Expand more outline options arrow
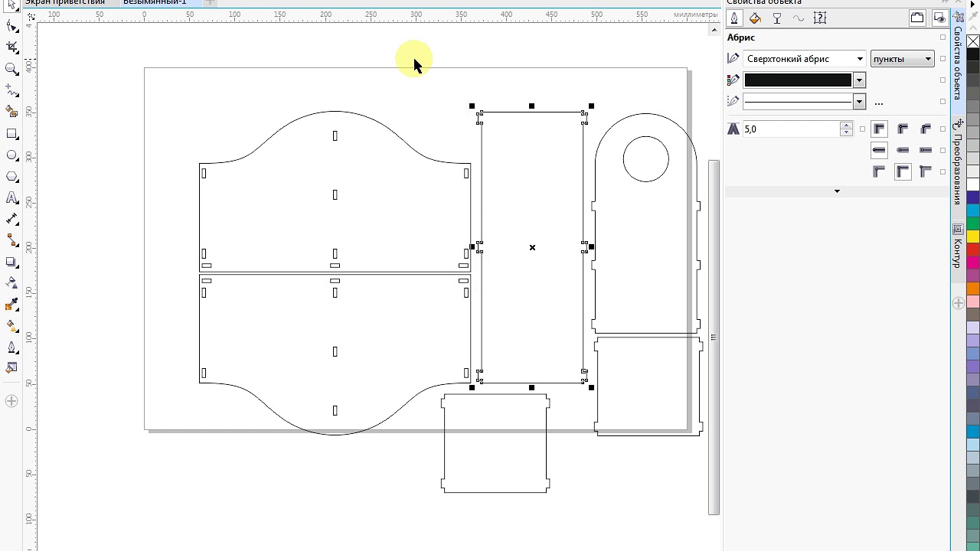Image resolution: width=980 pixels, height=551 pixels. pos(837,191)
